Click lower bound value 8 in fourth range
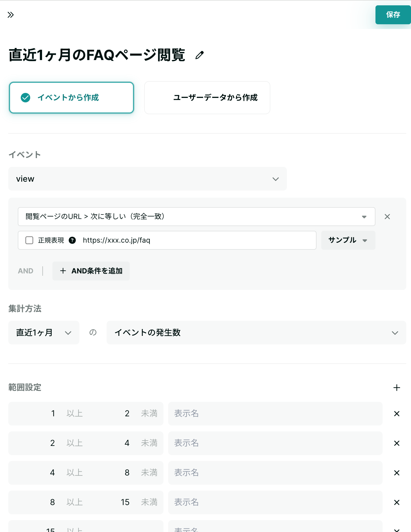The width and height of the screenshot is (411, 532). point(52,502)
